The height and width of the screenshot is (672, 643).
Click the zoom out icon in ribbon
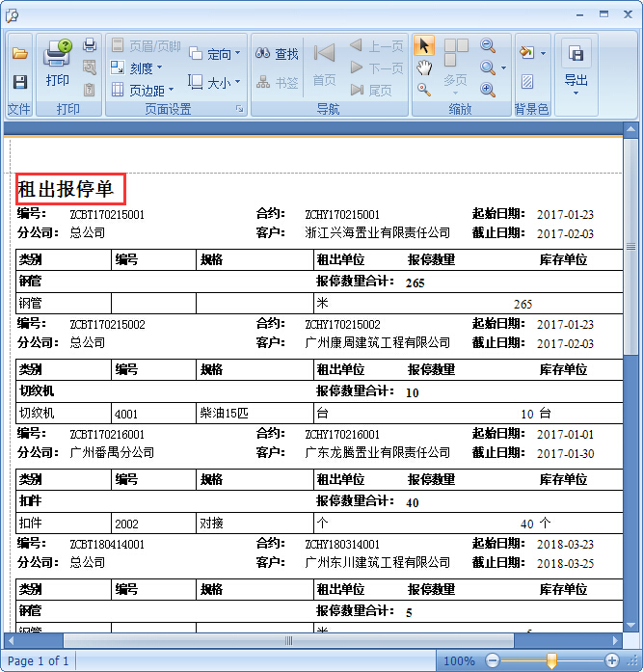tap(488, 46)
